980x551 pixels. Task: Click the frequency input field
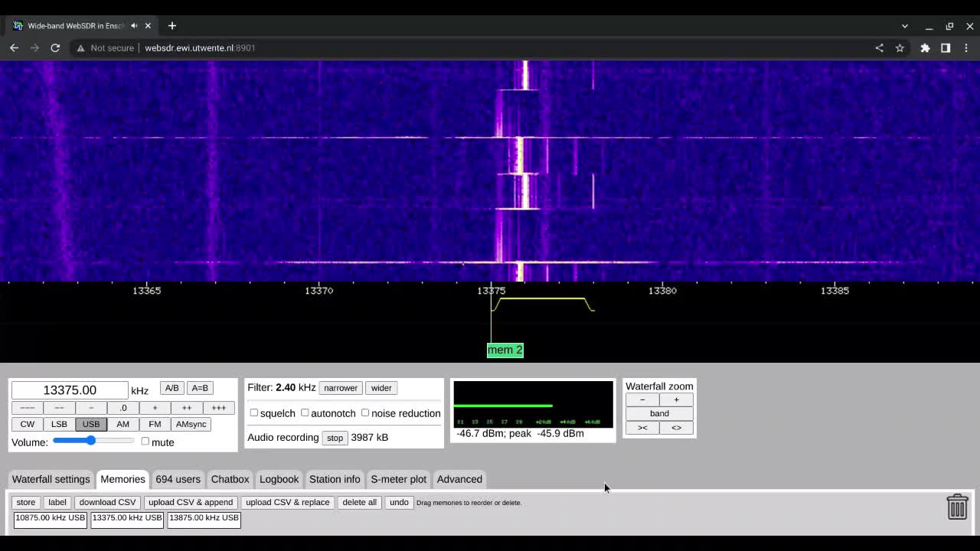pyautogui.click(x=70, y=390)
